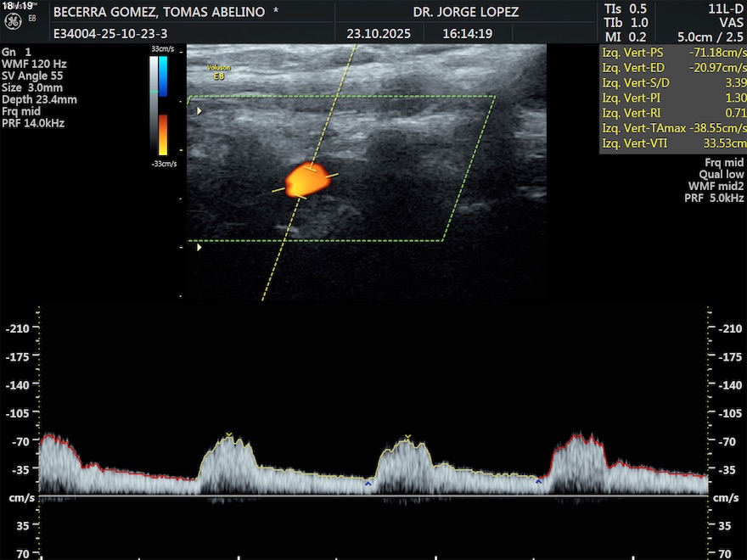Viewport: 747px width, 560px height.
Task: Click the first yellow peak systolic marker
Action: [x=229, y=435]
